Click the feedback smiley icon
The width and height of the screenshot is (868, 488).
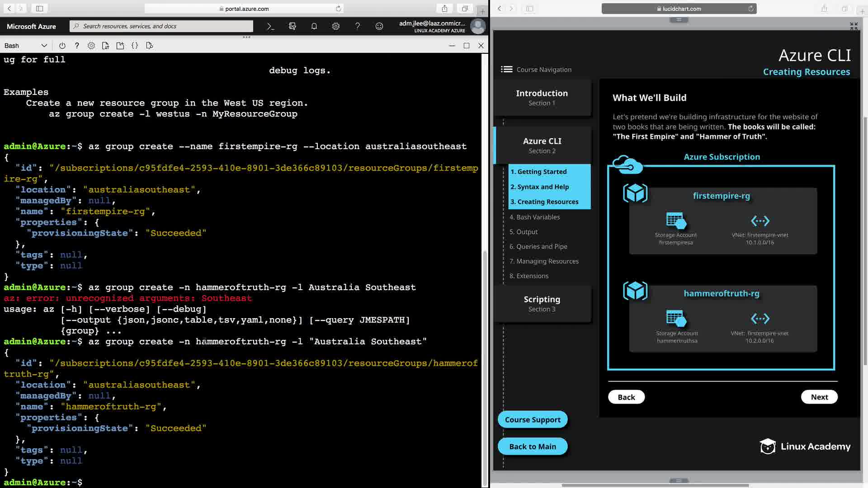(379, 26)
